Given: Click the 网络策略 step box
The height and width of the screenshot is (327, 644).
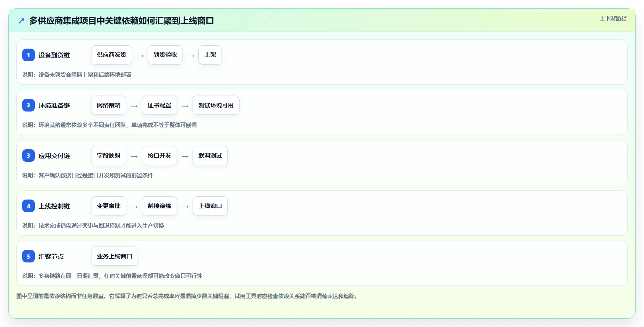Looking at the screenshot, I should coord(109,105).
